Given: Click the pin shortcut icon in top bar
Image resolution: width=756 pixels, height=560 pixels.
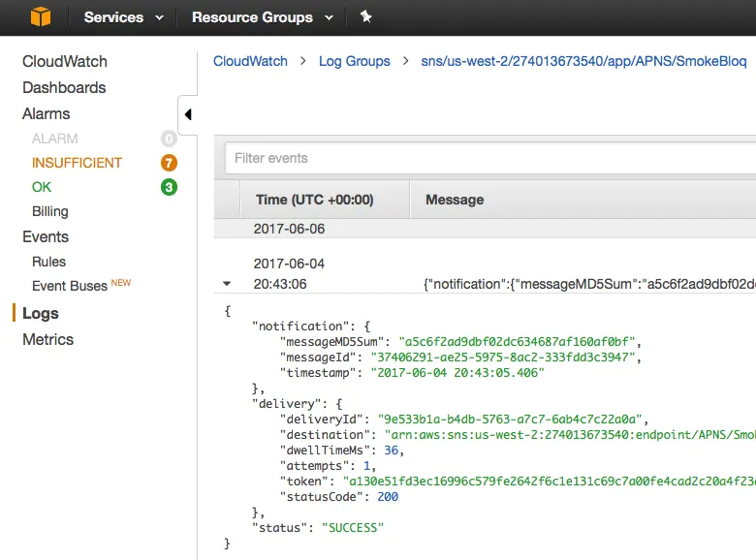Looking at the screenshot, I should [365, 17].
